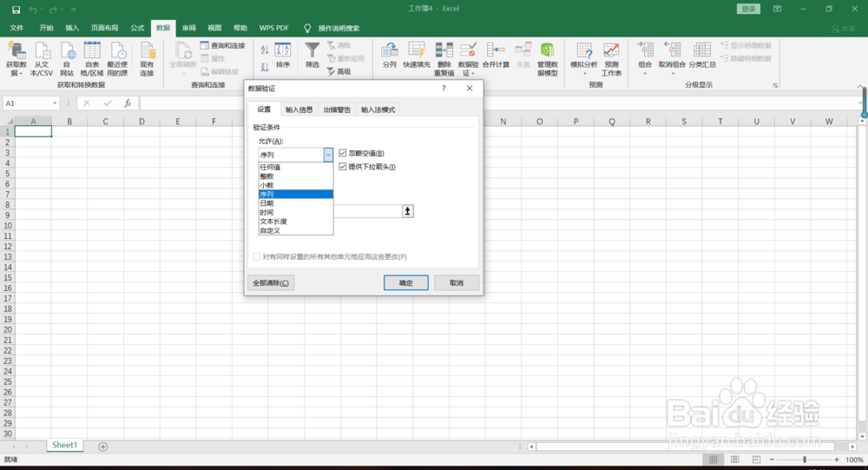Click the From Web (自网站) icon
Viewport: 868px width, 470px height.
click(x=67, y=51)
